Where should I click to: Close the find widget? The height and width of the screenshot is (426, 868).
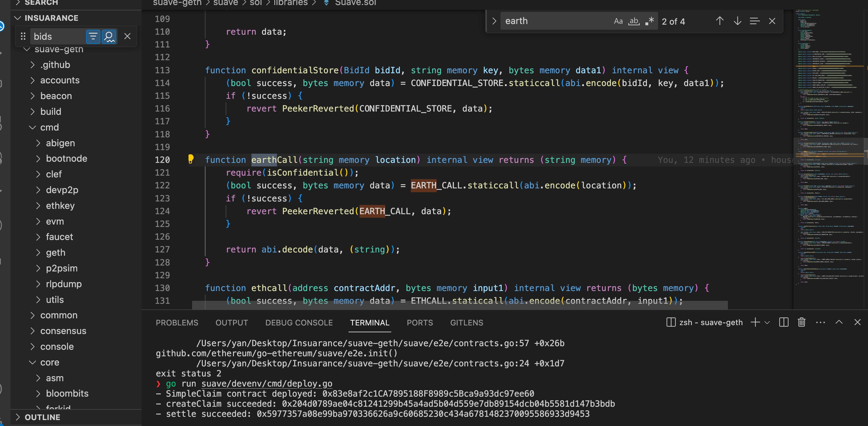click(x=772, y=21)
